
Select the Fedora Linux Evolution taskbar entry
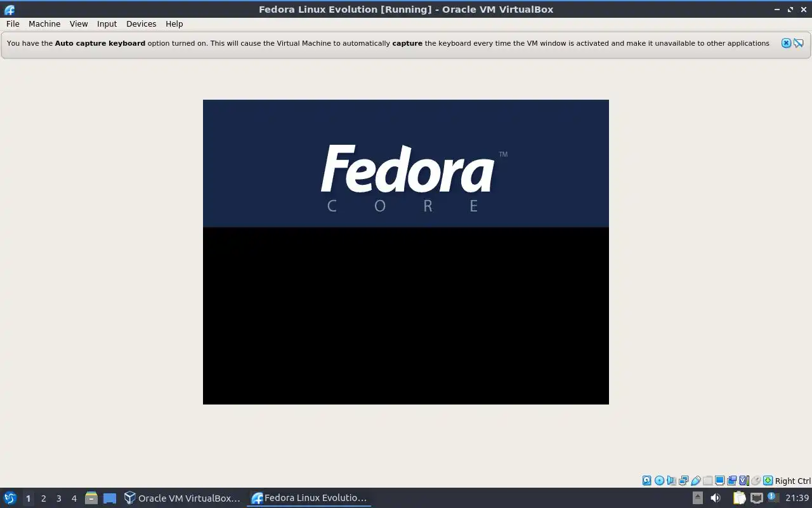309,498
